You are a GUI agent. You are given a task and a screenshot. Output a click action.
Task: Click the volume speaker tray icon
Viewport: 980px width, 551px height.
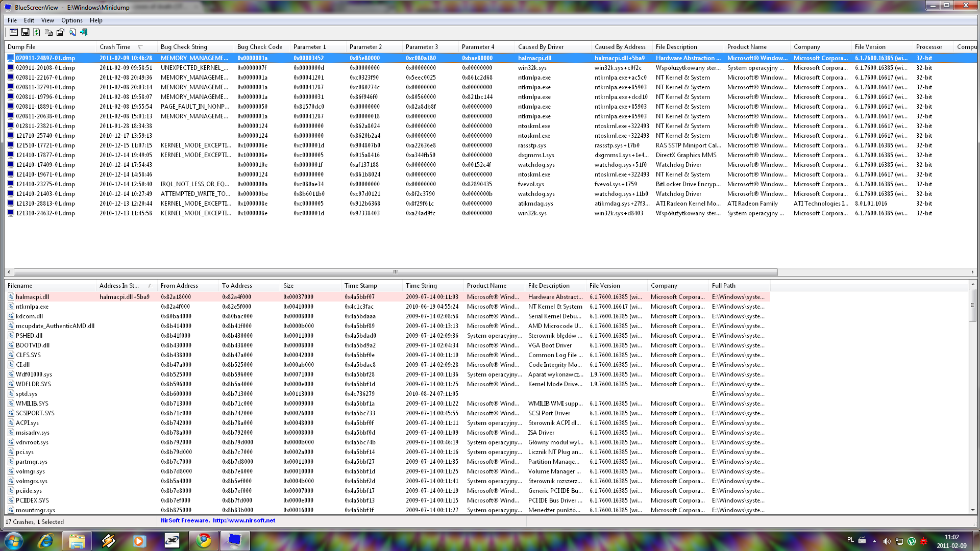[x=887, y=541]
